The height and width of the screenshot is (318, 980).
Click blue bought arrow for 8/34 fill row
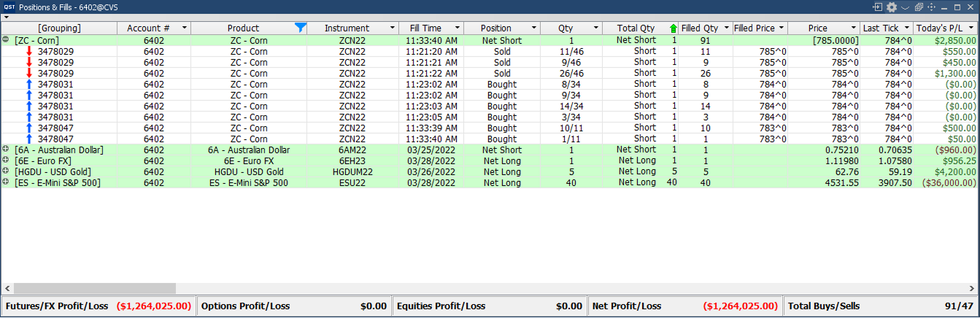point(28,85)
